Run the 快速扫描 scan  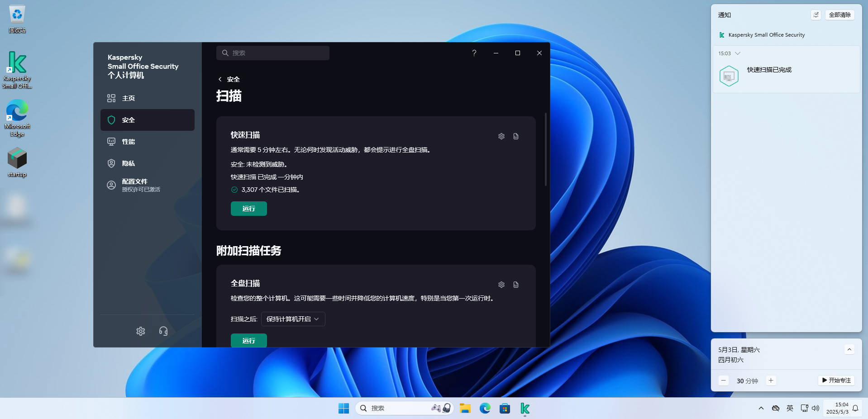[x=248, y=209]
